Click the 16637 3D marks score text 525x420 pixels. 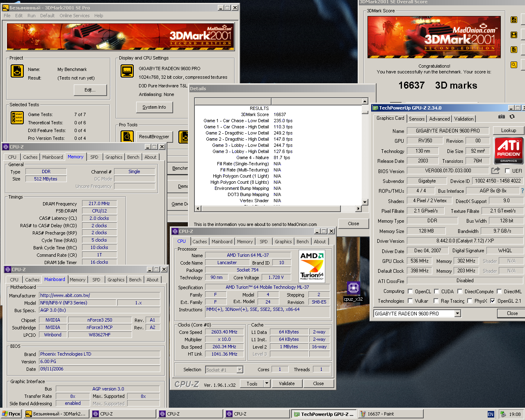click(438, 85)
